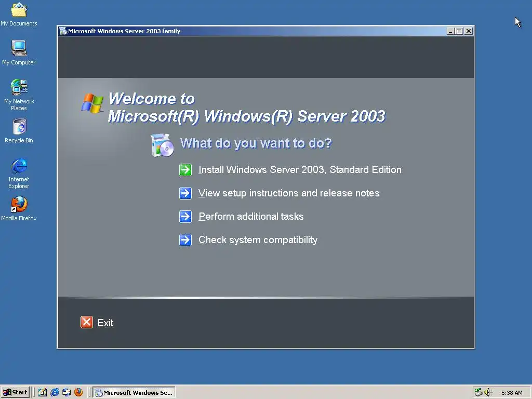Click Microsoft Windows Se... taskbar button

pos(134,393)
